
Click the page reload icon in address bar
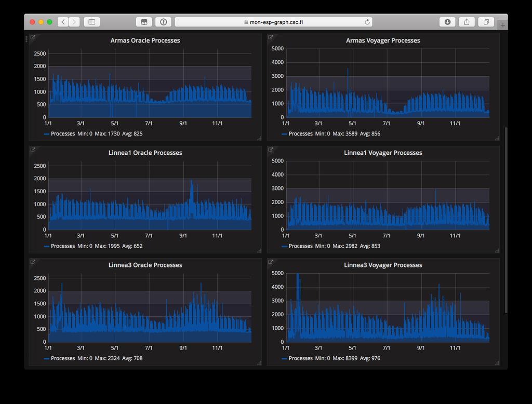[x=367, y=22]
